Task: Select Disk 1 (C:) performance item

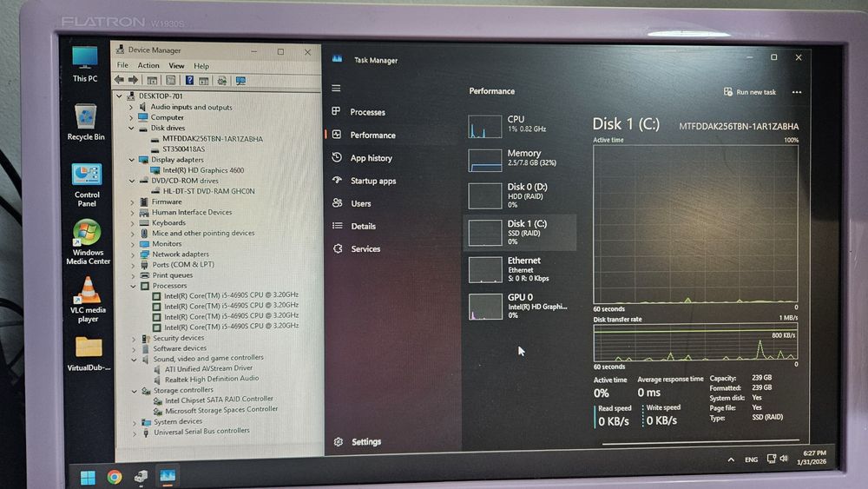Action: point(519,232)
